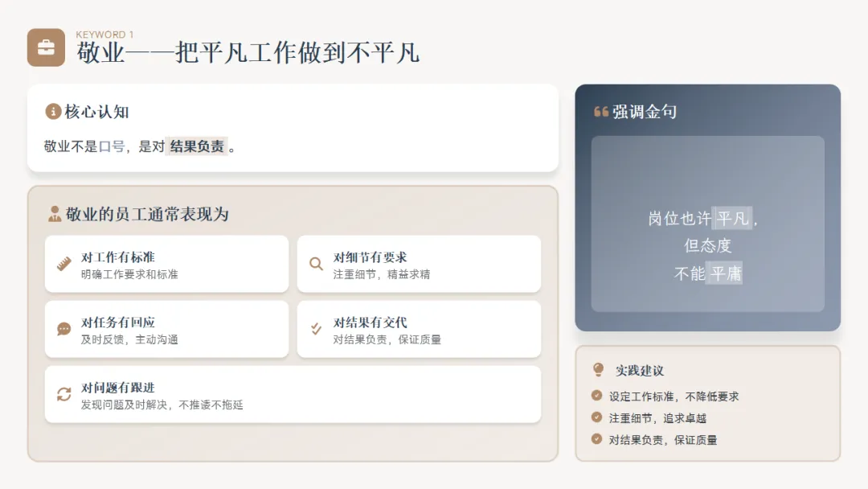Click the highlighted 平庸 word in quote
The width and height of the screenshot is (868, 489).
725,273
